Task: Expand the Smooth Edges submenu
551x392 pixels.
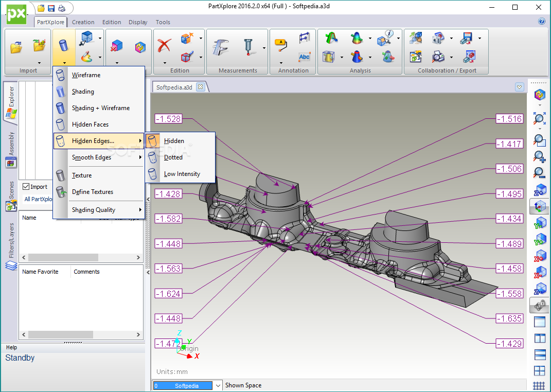Action: coord(98,157)
